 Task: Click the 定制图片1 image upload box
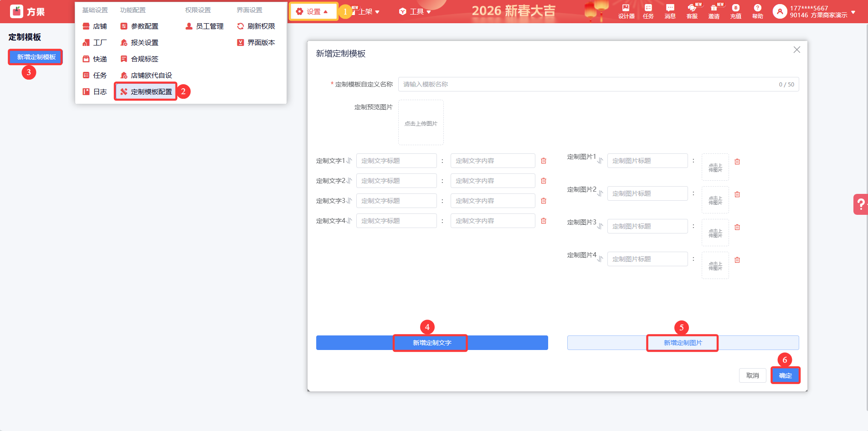[715, 167]
